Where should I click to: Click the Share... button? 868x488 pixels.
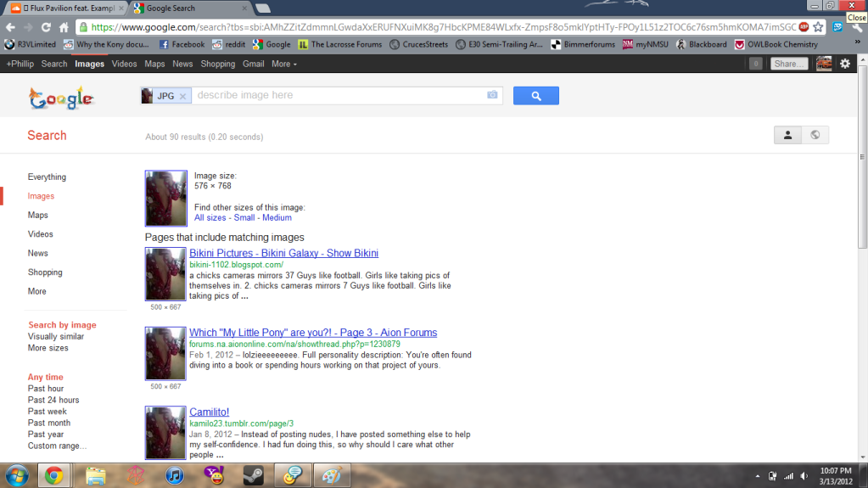tap(789, 64)
